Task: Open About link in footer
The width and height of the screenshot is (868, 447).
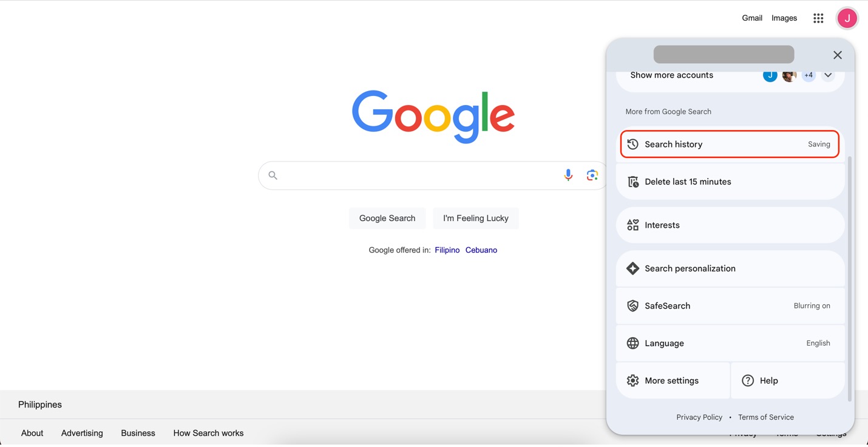Action: 32,433
